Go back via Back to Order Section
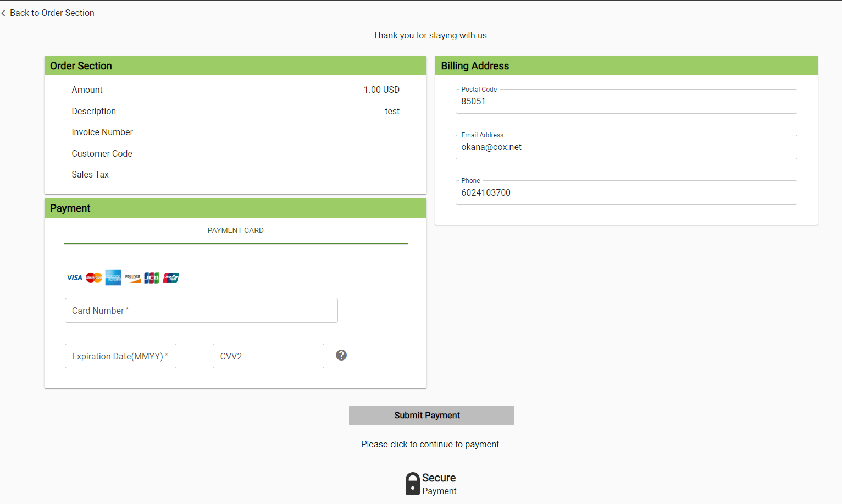The width and height of the screenshot is (842, 504). [x=52, y=13]
